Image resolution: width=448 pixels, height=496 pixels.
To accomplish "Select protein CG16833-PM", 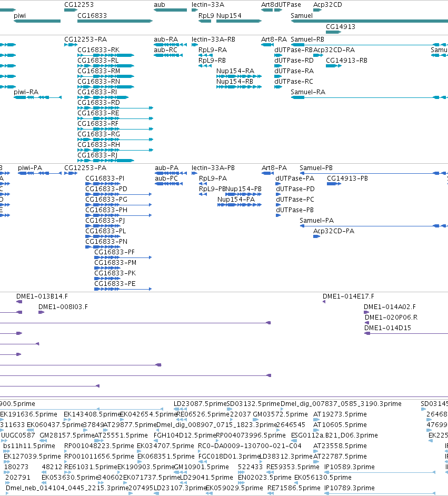I will click(115, 263).
